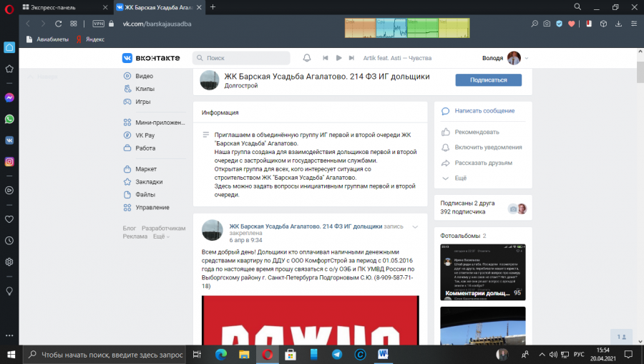Viewport: 644px width, 364px height.
Task: Open the extensions cube icon
Action: point(603,24)
